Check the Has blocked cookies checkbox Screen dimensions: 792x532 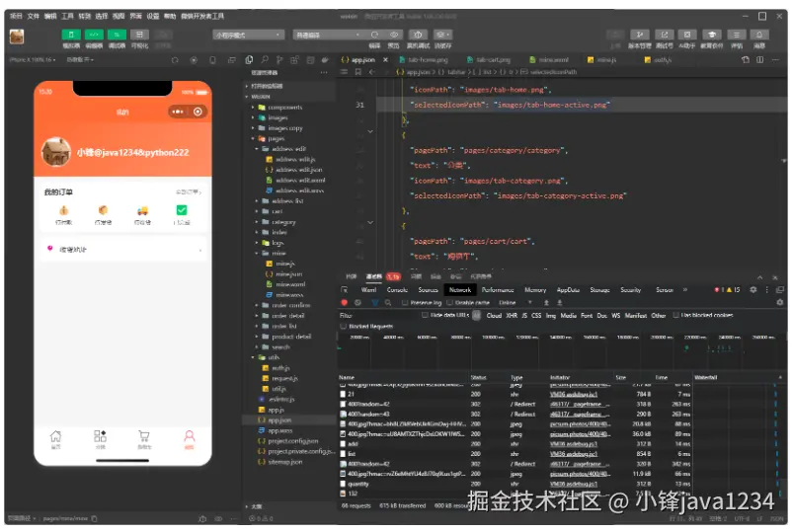pyautogui.click(x=675, y=315)
